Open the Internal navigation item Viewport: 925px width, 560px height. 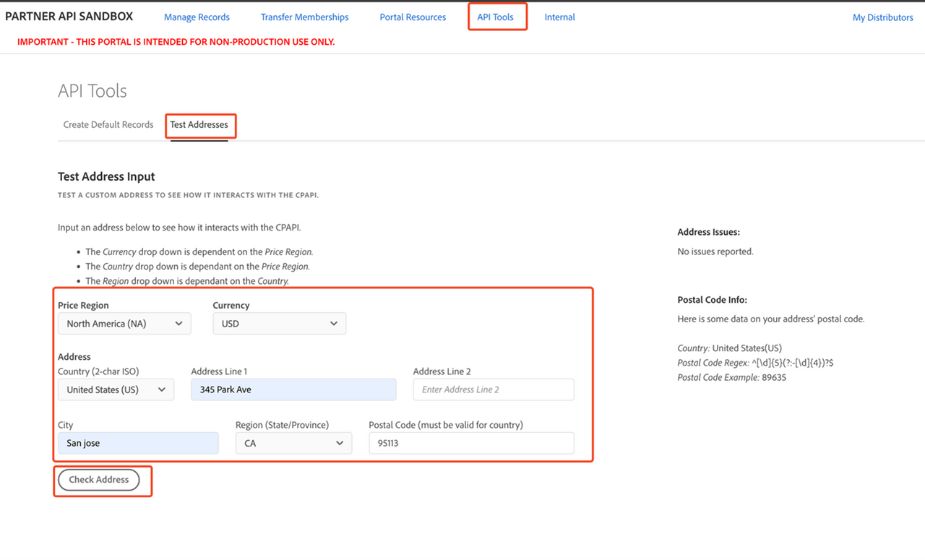pyautogui.click(x=559, y=17)
